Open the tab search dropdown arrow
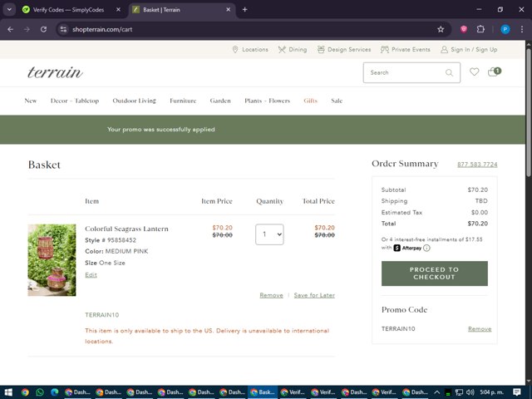This screenshot has width=532, height=399. 9,9
